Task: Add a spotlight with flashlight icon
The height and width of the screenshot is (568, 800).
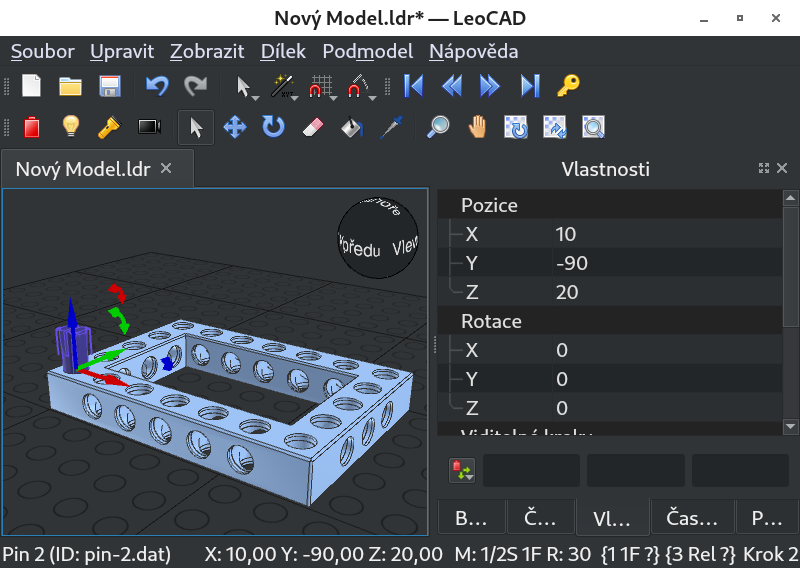Action: (109, 127)
